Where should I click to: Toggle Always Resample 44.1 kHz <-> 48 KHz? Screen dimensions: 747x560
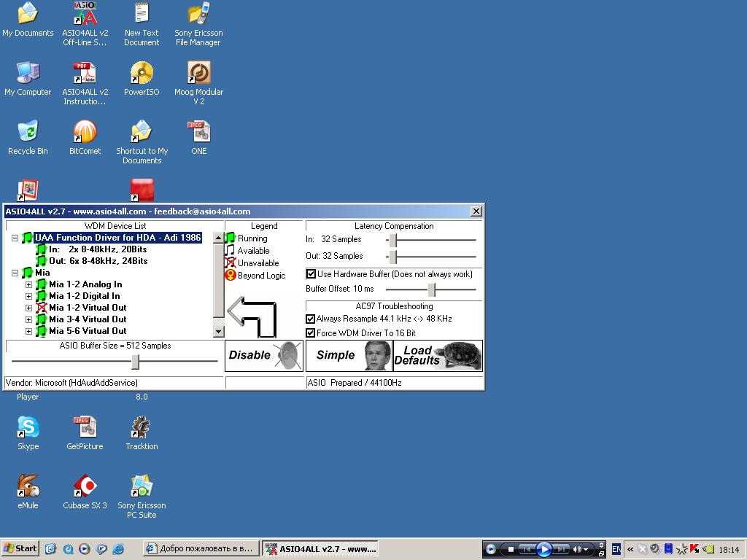tap(311, 319)
